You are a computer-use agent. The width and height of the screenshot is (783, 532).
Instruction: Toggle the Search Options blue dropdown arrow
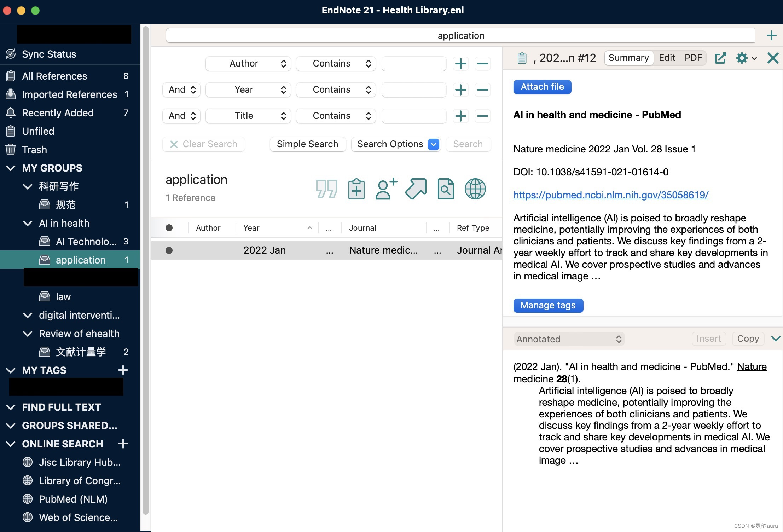[x=433, y=144]
